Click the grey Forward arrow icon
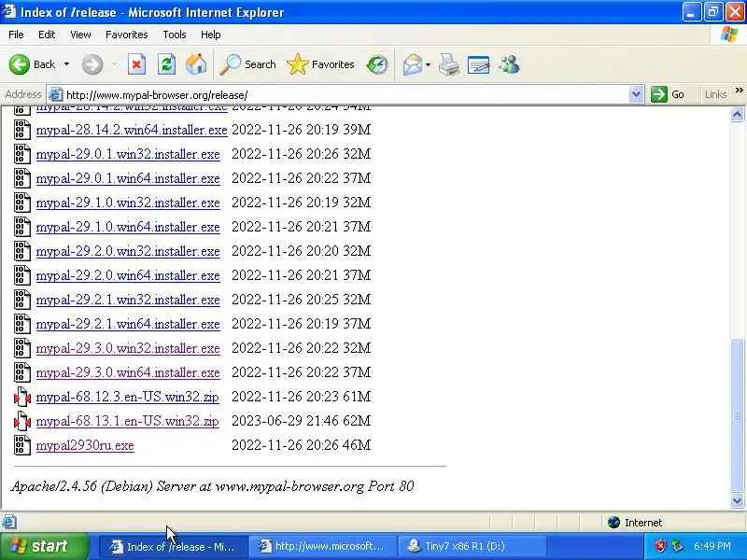The image size is (747, 560). [x=92, y=64]
